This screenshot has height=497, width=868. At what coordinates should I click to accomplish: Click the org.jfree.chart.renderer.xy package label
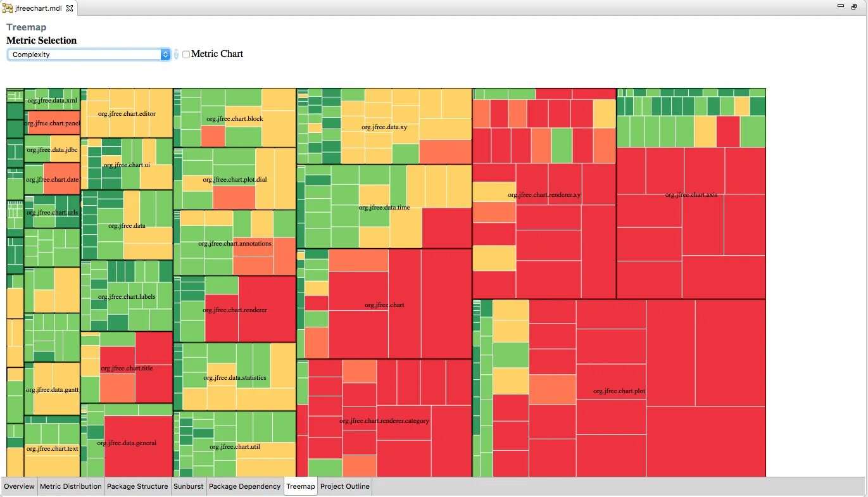click(544, 194)
